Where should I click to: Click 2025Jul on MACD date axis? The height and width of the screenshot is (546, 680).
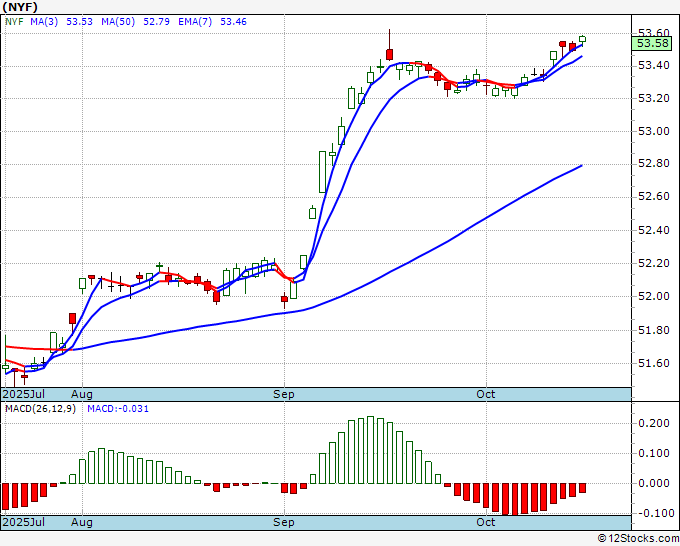24,522
